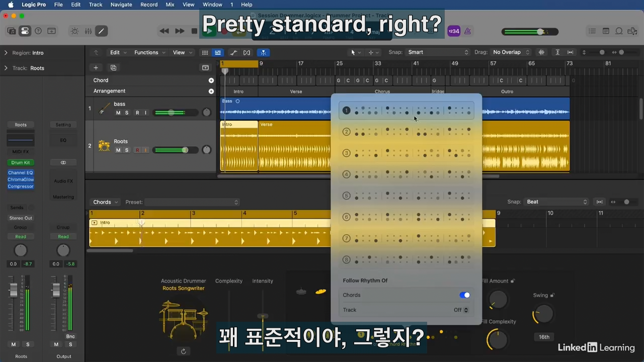Image resolution: width=644 pixels, height=362 pixels.
Task: Open the marquee secondary tool dropdown
Action: pyautogui.click(x=373, y=52)
